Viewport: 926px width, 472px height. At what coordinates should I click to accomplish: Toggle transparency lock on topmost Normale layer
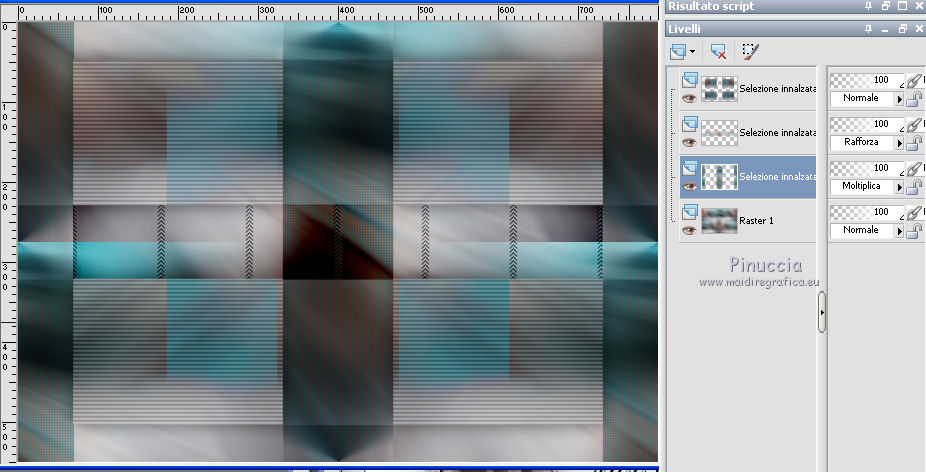pos(914,99)
